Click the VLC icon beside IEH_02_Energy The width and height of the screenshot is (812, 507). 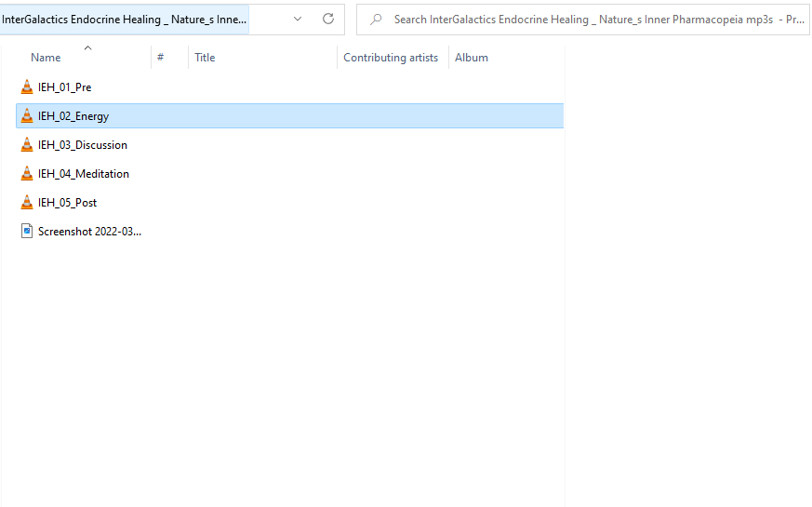click(27, 116)
